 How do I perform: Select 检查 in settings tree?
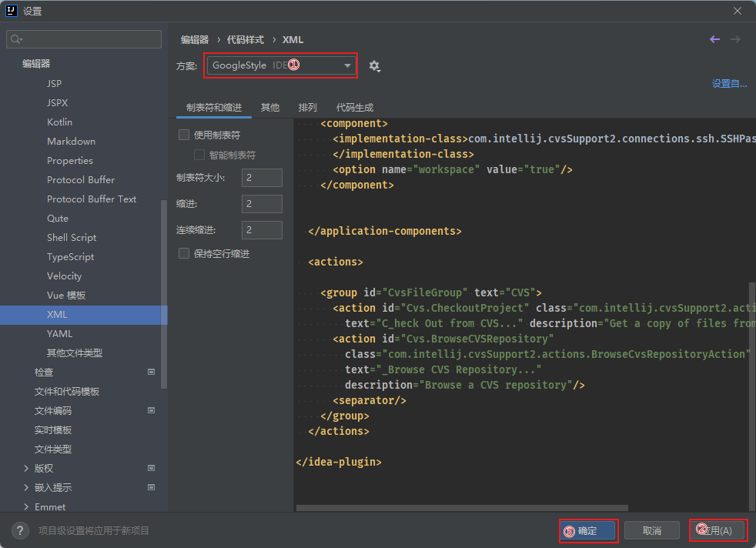44,372
